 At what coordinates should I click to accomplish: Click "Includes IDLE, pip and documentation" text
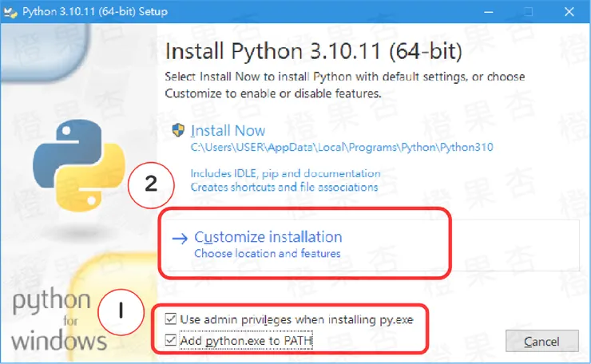(x=285, y=173)
